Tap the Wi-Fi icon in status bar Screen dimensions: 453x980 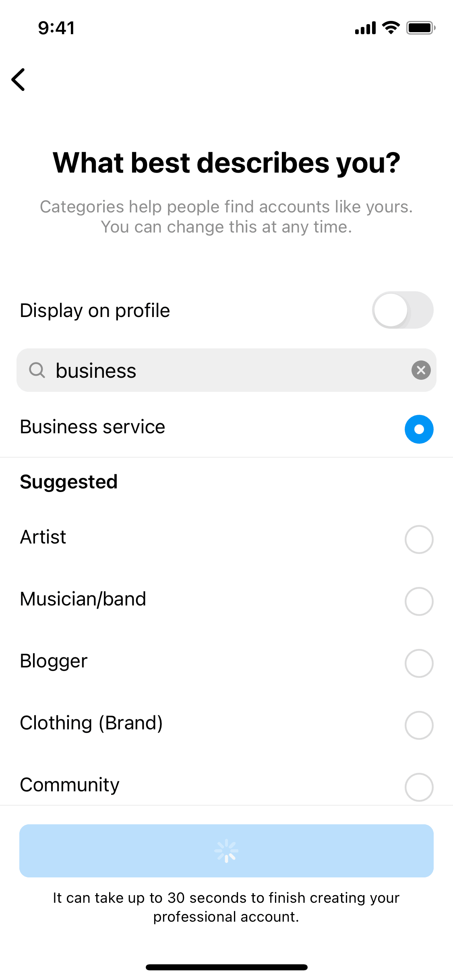point(391,28)
